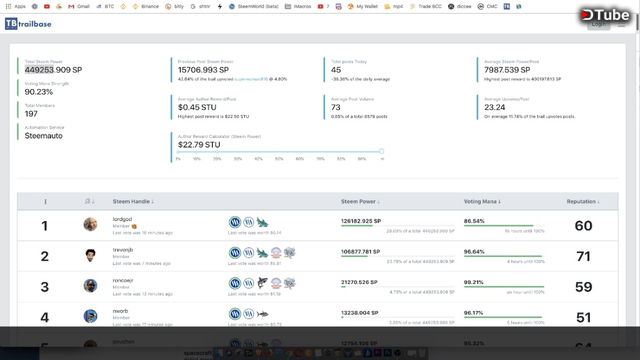Image resolution: width=640 pixels, height=360 pixels.
Task: Click the '7987.539 SP' average power value
Action: (507, 70)
